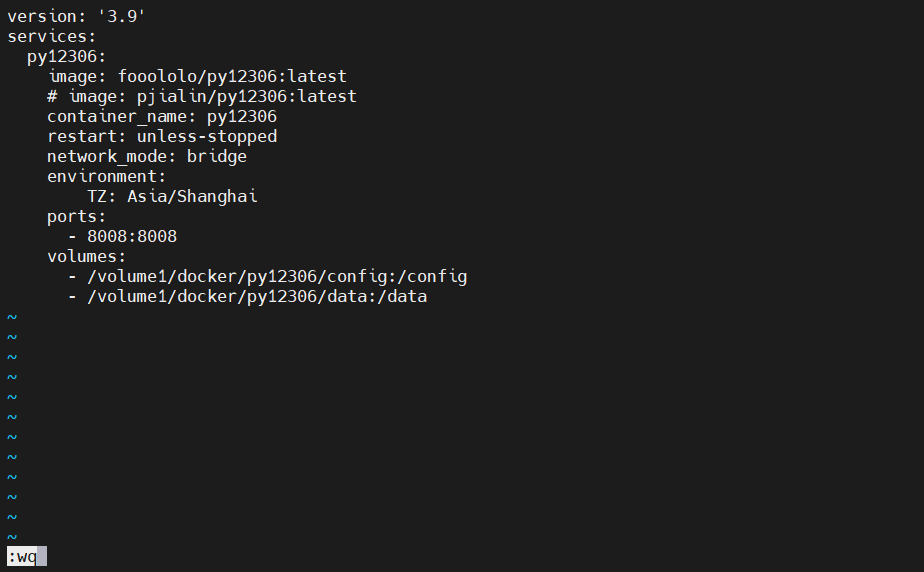Click the version '3.9' line

point(77,16)
